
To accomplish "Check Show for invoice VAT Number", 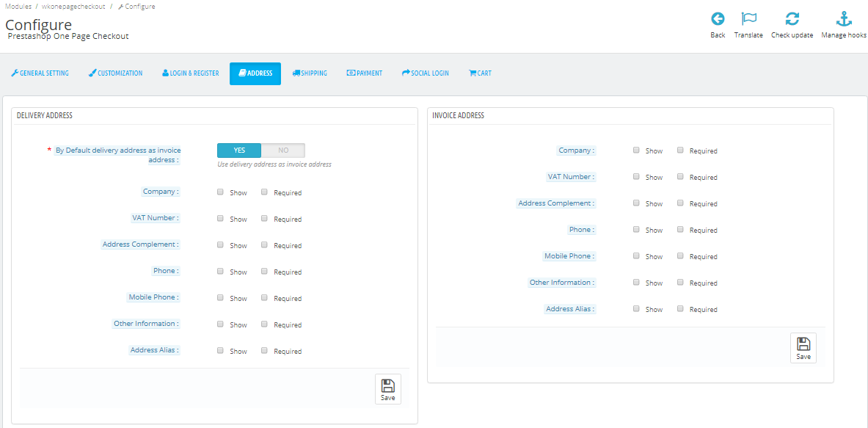I will click(636, 177).
